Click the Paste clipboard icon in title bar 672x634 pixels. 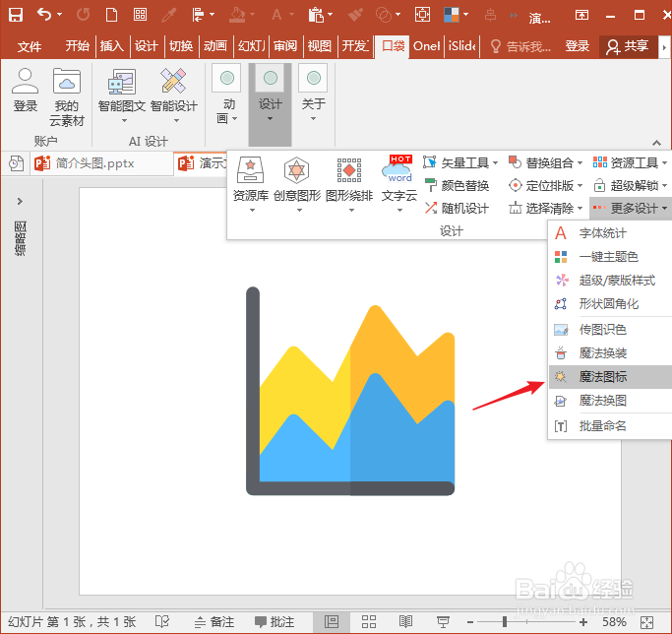point(316,15)
